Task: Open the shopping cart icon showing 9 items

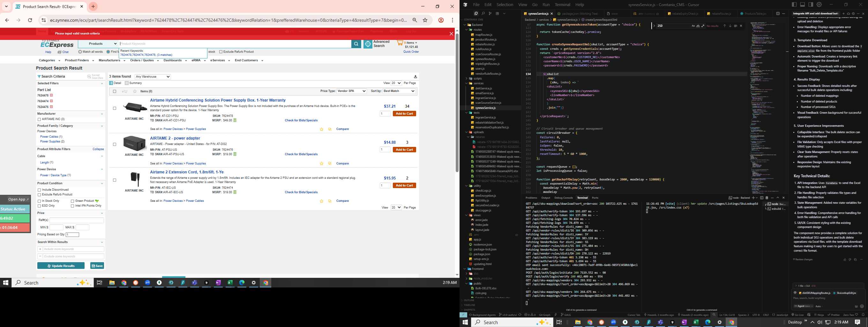Action: (400, 43)
